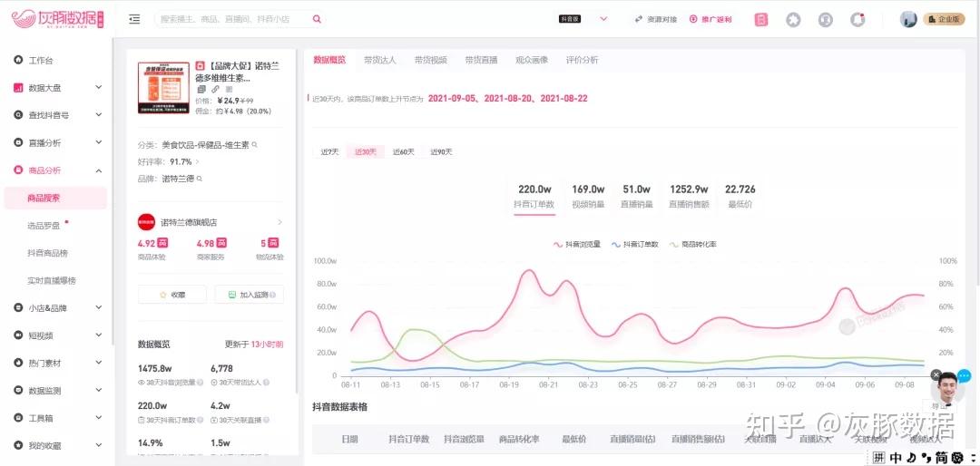
Task: Open the puzzle-piece plugin icon in header
Action: pyautogui.click(x=793, y=19)
